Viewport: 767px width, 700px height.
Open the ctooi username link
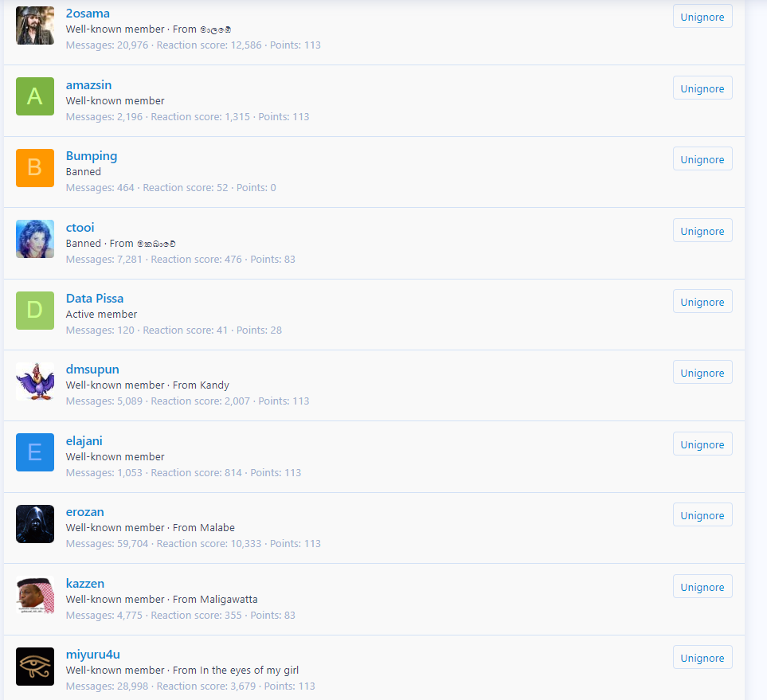click(x=80, y=227)
